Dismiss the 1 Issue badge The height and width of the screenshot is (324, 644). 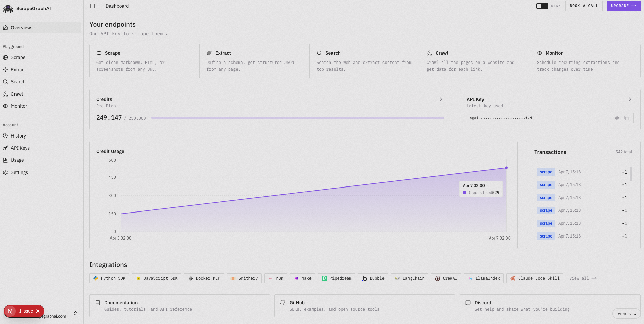[x=38, y=311]
